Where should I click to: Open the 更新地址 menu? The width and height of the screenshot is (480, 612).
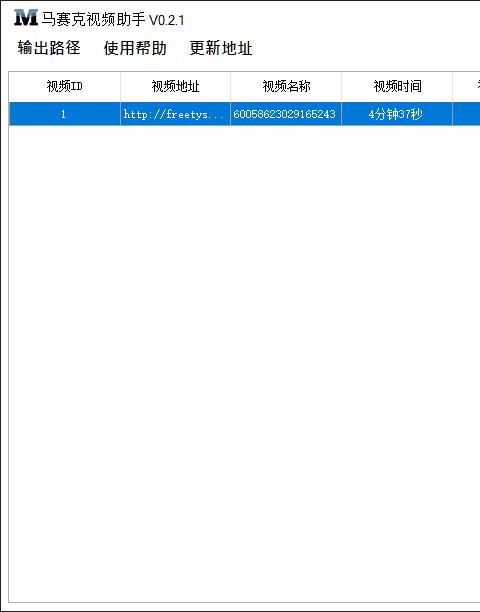point(221,48)
